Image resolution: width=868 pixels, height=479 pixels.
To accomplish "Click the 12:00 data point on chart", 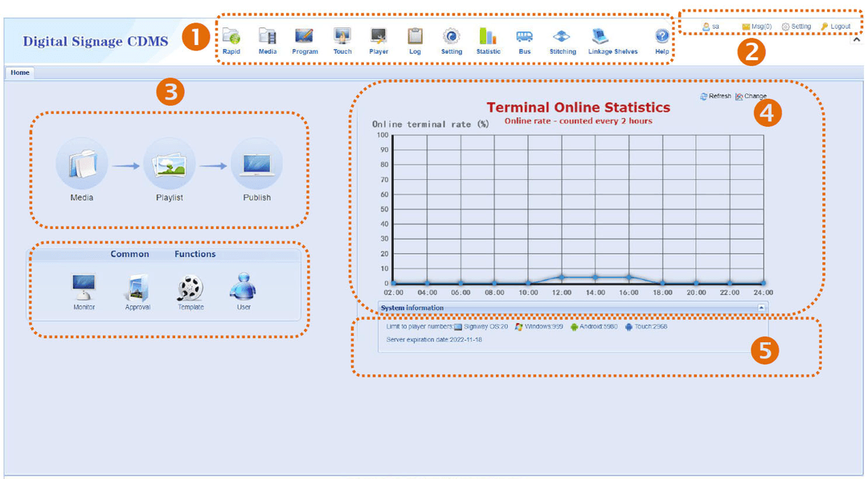I will tap(561, 277).
